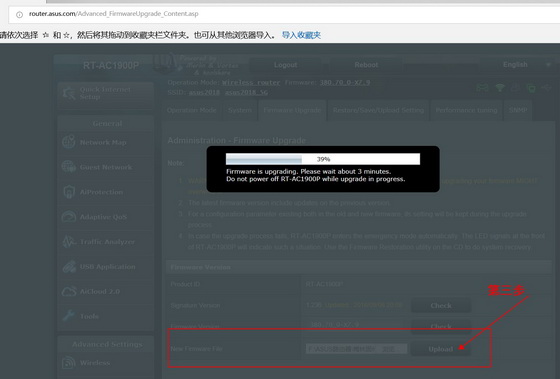Open Tools menu item

click(x=105, y=316)
